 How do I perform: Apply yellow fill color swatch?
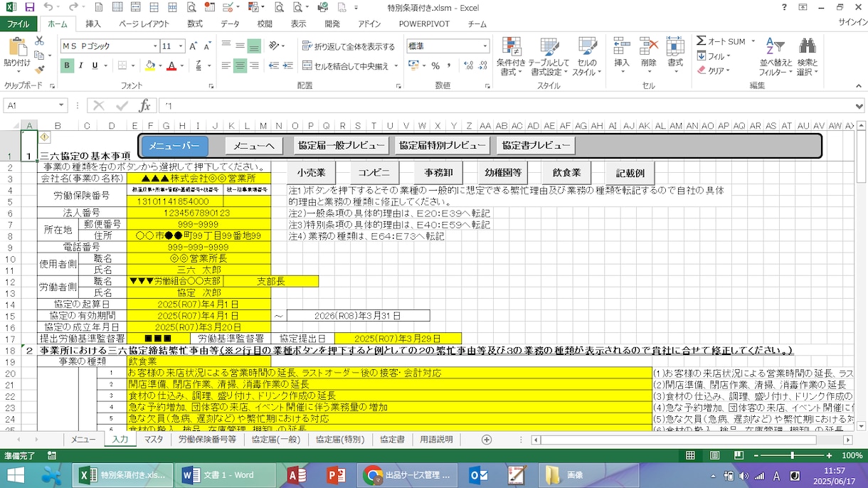149,66
